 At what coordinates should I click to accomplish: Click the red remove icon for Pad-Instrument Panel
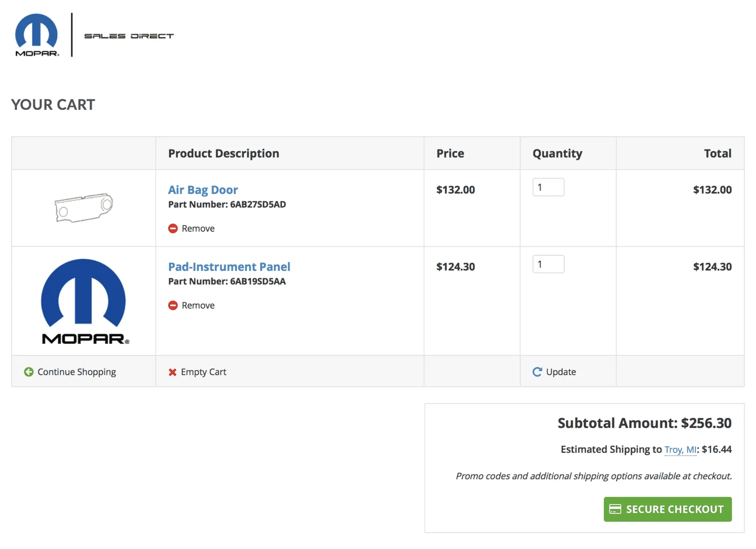point(173,305)
